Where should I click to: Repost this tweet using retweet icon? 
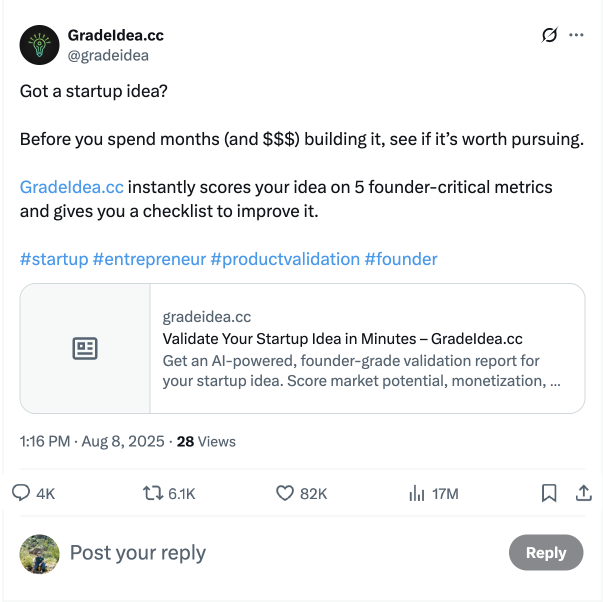pos(153,493)
